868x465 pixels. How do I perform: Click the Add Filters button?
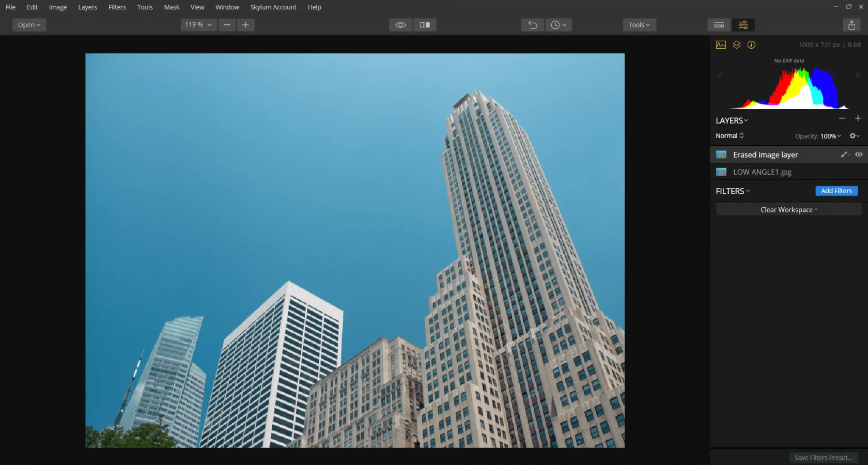point(836,191)
